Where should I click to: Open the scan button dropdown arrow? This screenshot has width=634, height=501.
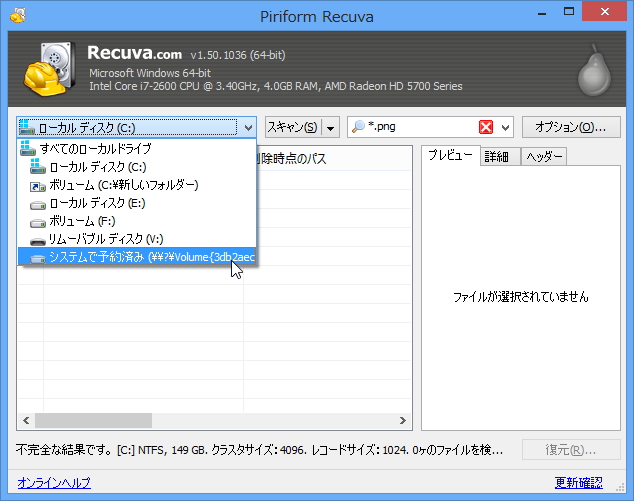pyautogui.click(x=330, y=128)
